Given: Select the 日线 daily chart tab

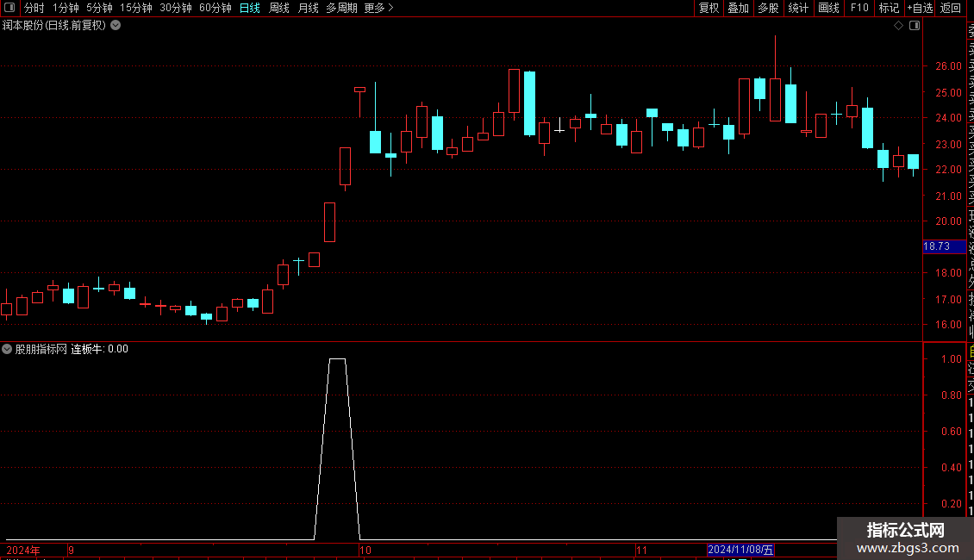Looking at the screenshot, I should (x=250, y=8).
